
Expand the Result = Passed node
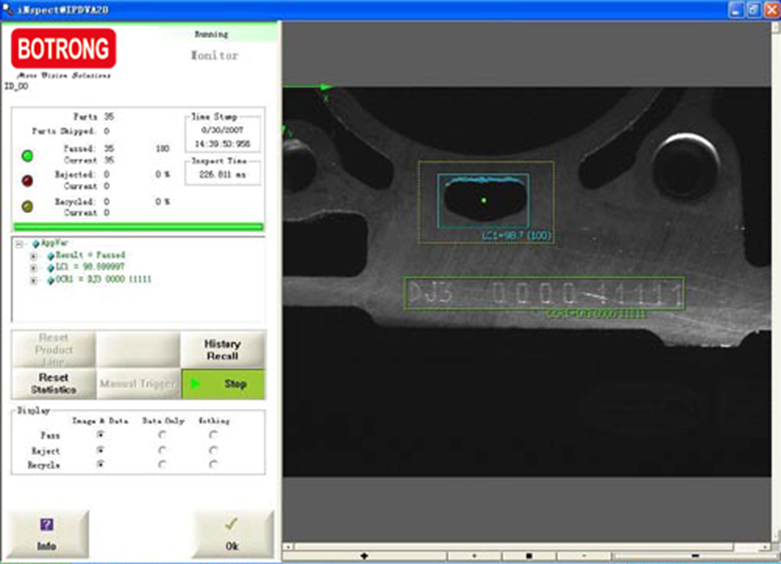pos(33,256)
